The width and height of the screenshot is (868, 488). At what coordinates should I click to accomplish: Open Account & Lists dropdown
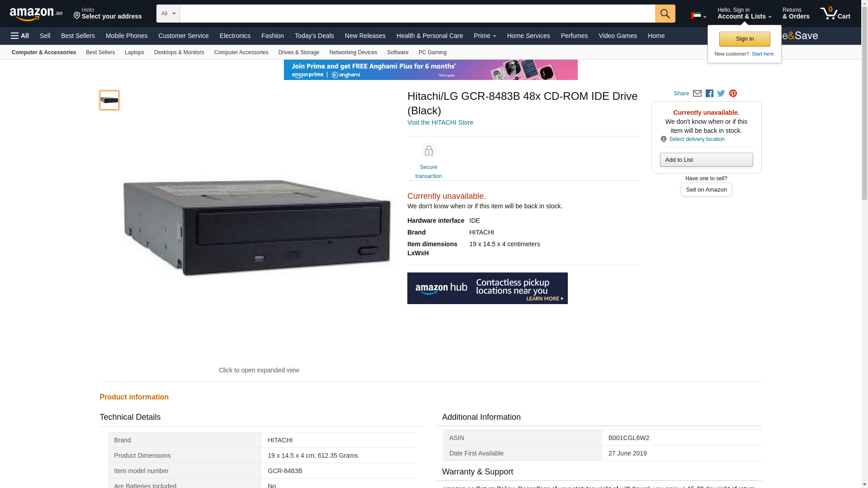pyautogui.click(x=744, y=14)
